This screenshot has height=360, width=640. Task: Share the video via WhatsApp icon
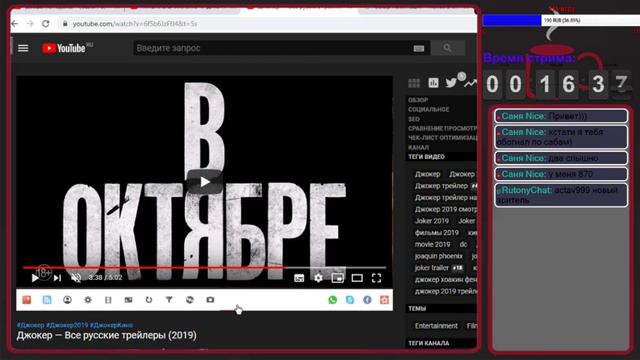tap(333, 300)
